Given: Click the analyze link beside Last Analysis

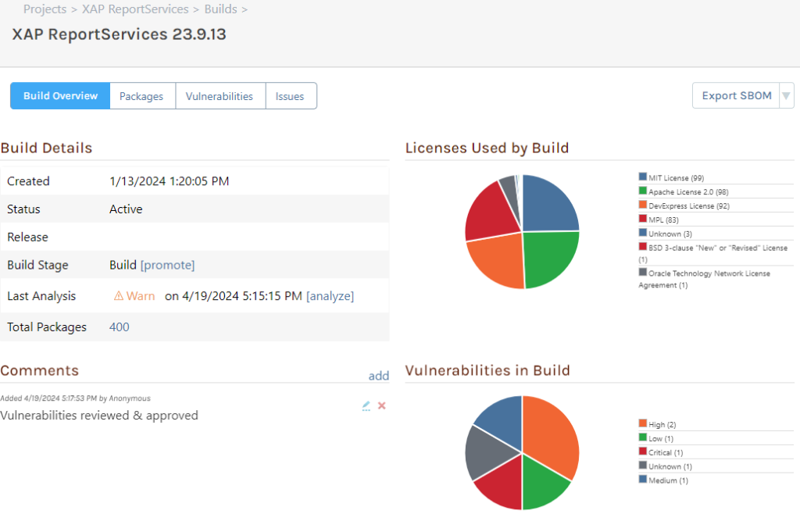Looking at the screenshot, I should pyautogui.click(x=330, y=296).
